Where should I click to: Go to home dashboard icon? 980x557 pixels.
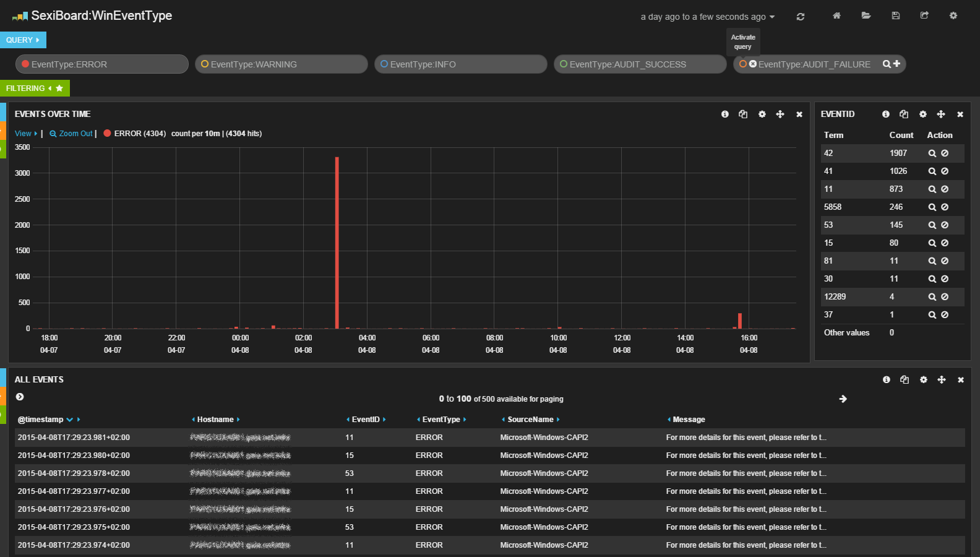pyautogui.click(x=836, y=15)
